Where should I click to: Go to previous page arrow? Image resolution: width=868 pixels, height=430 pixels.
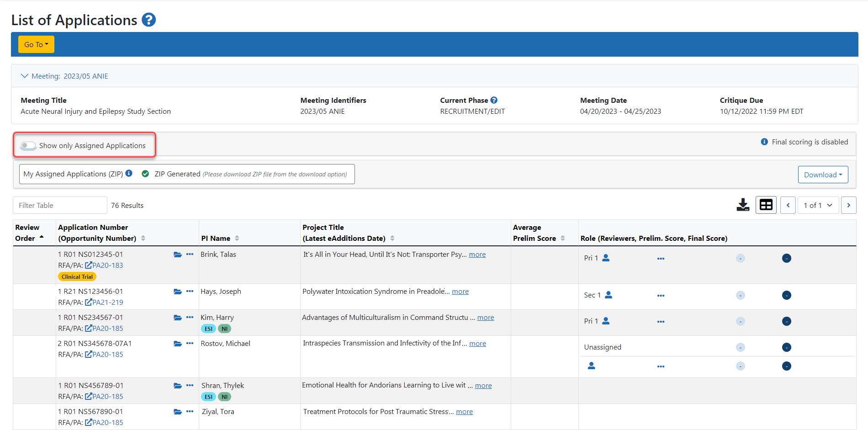pos(788,205)
